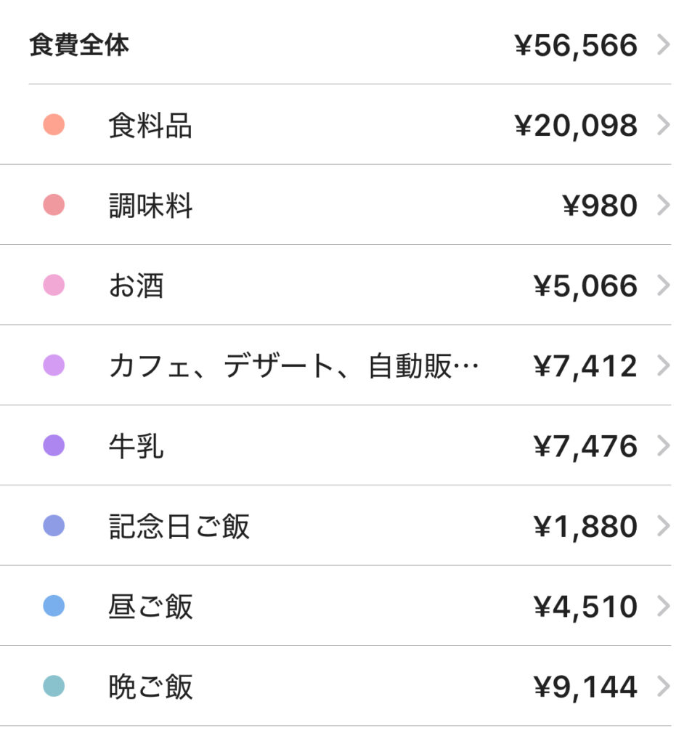Image resolution: width=700 pixels, height=744 pixels.
Task: Tap the ¥56,566 total amount
Action: point(576,46)
